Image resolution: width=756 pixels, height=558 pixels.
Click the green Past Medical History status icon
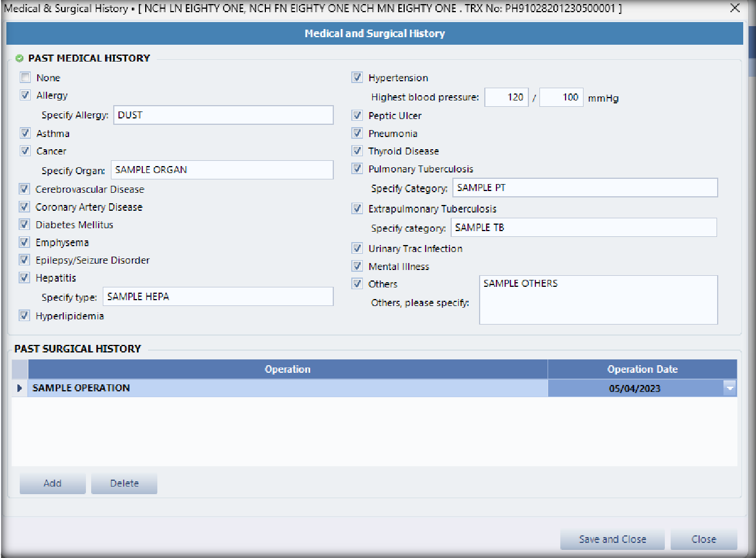(x=20, y=58)
